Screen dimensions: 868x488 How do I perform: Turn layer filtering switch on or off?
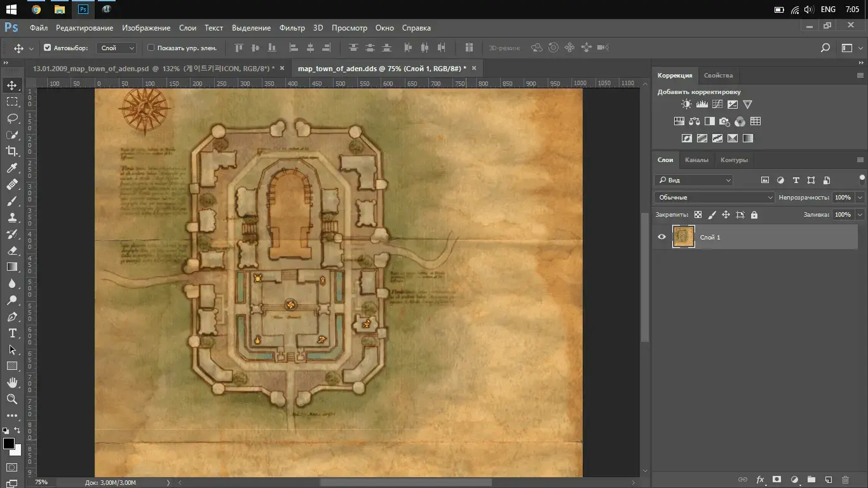coord(862,179)
